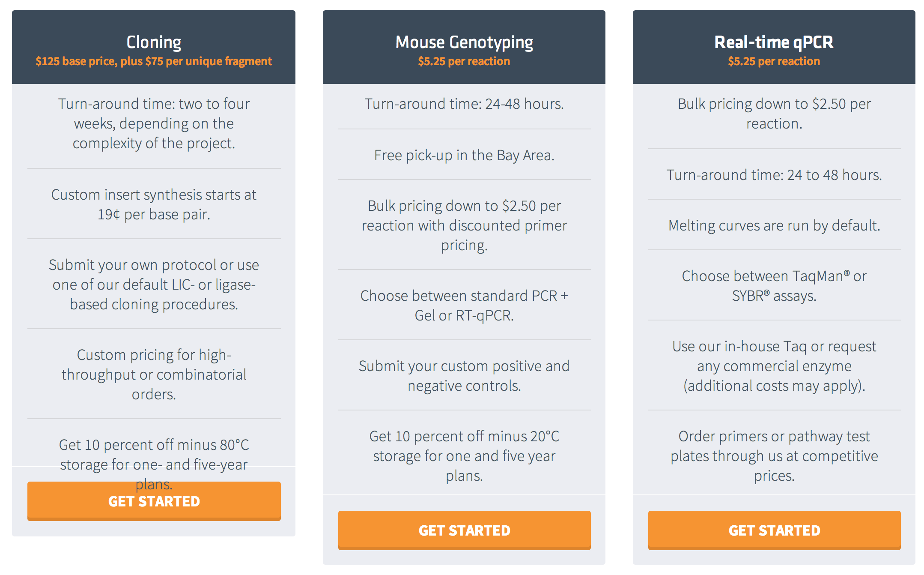Click the Melting curves are run by default text
The height and width of the screenshot is (575, 924).
(774, 225)
